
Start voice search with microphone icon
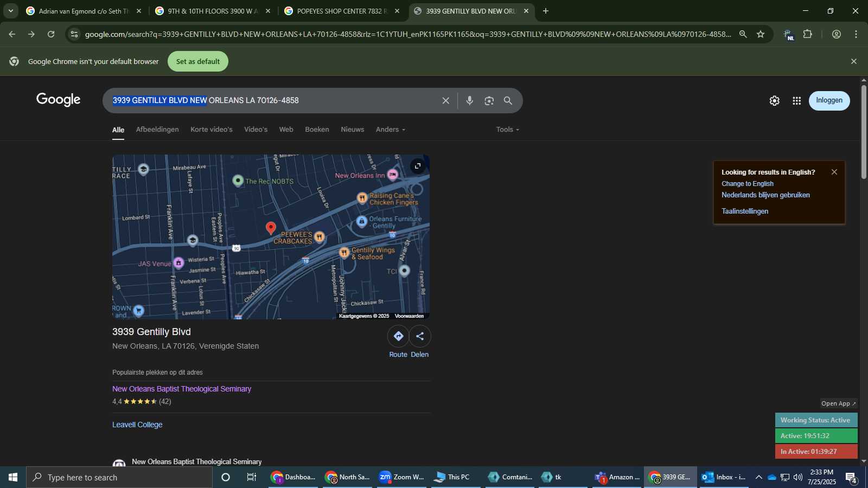tap(469, 101)
